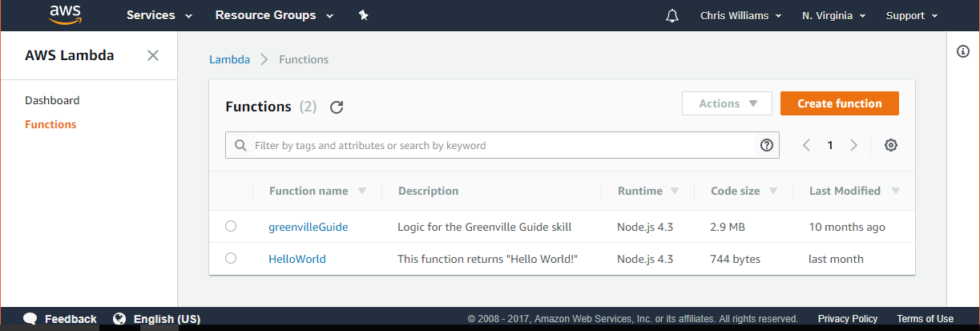
Task: Open the info panel icon at right
Action: [x=963, y=51]
